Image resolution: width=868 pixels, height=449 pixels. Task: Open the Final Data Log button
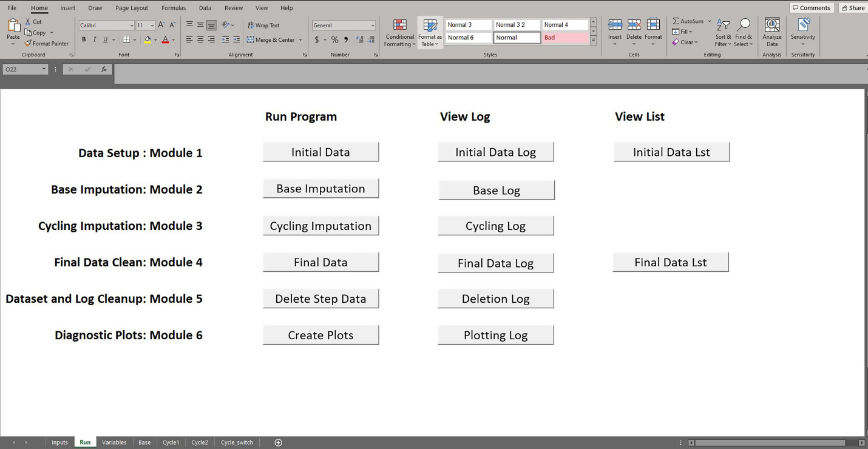click(495, 263)
